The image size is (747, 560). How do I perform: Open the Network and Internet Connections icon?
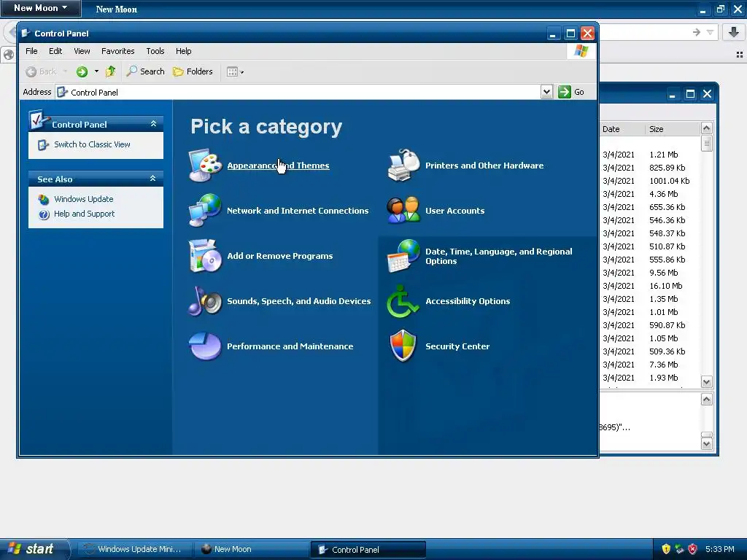[205, 210]
